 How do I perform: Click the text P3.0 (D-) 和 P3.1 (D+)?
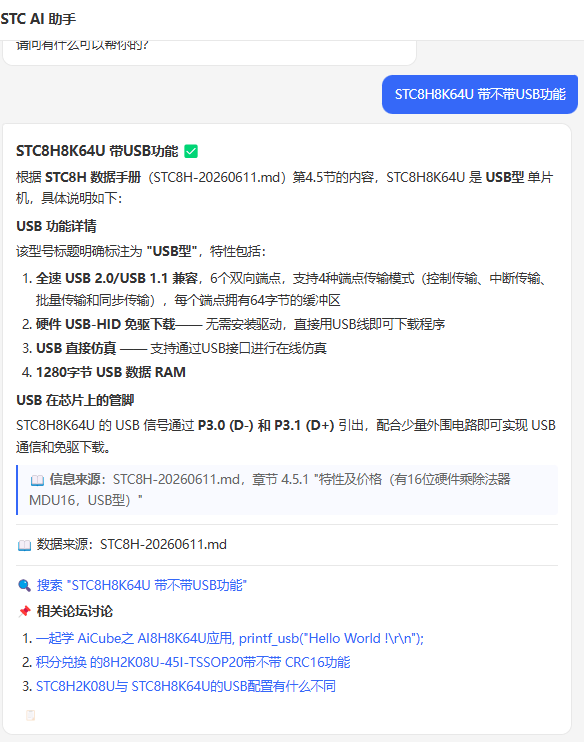click(266, 425)
